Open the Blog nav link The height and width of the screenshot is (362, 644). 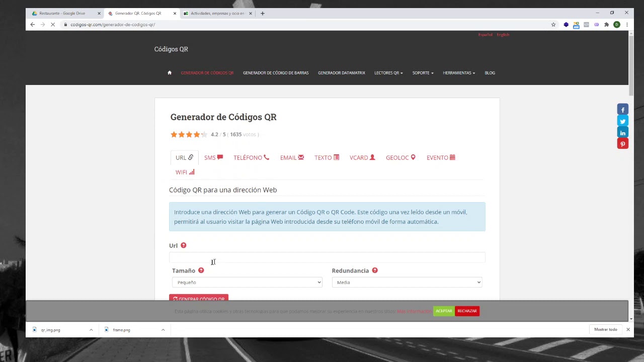pos(490,73)
